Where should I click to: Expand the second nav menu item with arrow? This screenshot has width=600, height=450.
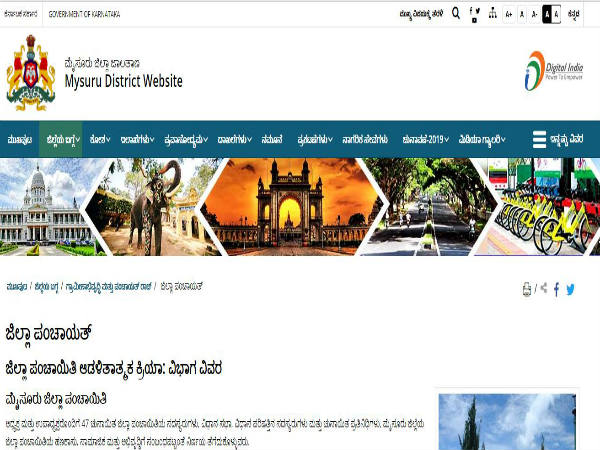(61, 139)
